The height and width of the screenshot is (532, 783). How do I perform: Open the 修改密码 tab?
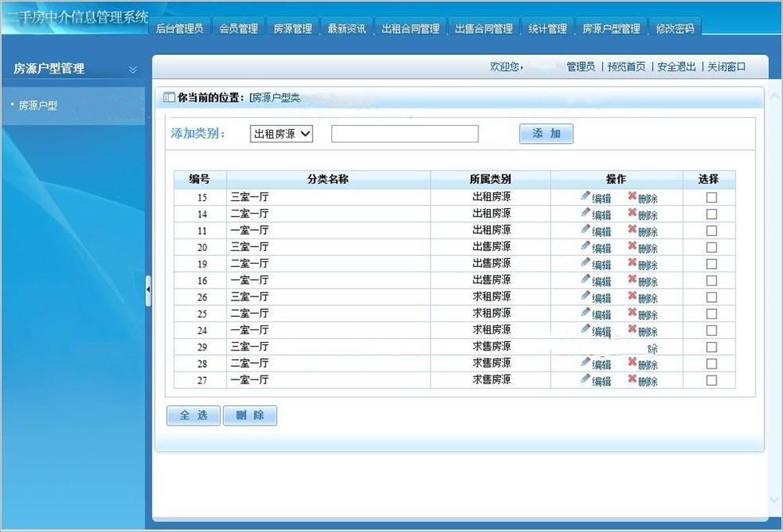[675, 28]
